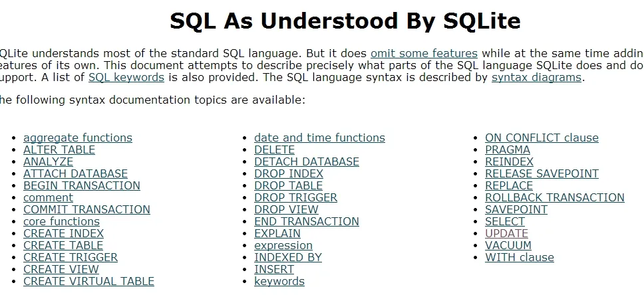Open the ALTER TABLE topic
This screenshot has width=644, height=297.
[59, 149]
